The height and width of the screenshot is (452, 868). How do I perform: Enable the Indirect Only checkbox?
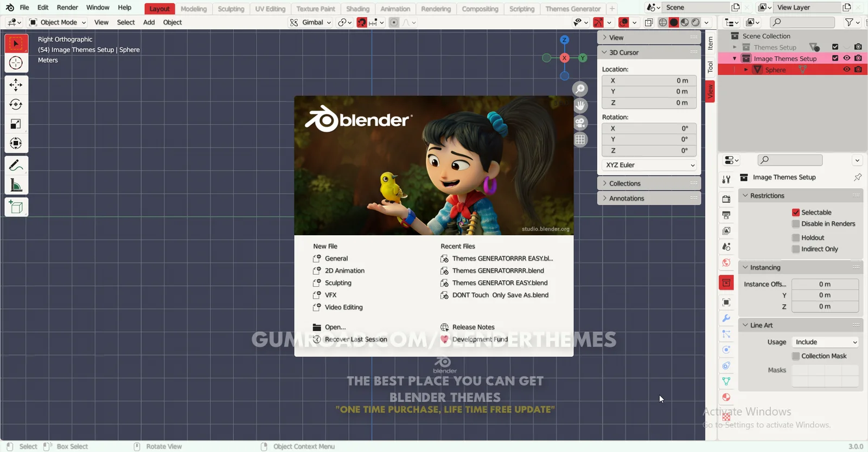(x=796, y=249)
